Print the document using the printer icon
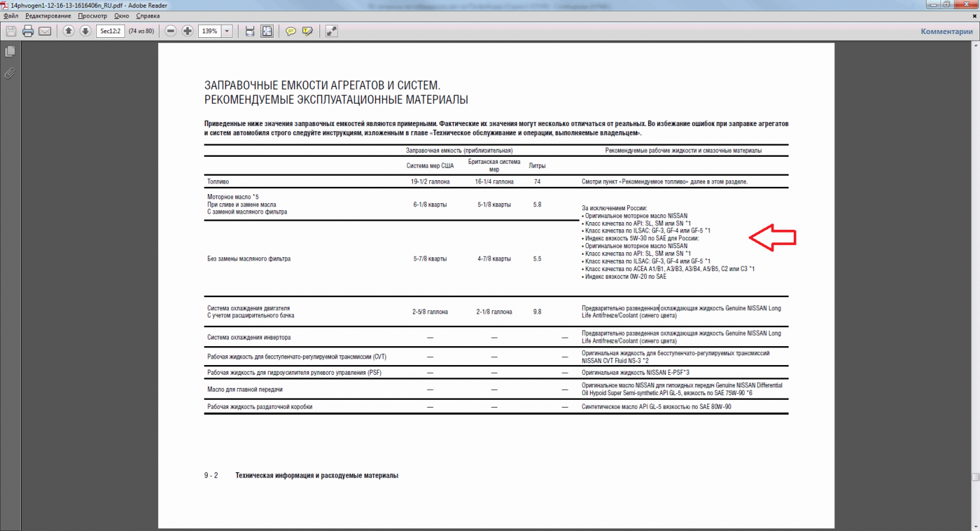Viewport: 980px width, 531px height. point(28,31)
